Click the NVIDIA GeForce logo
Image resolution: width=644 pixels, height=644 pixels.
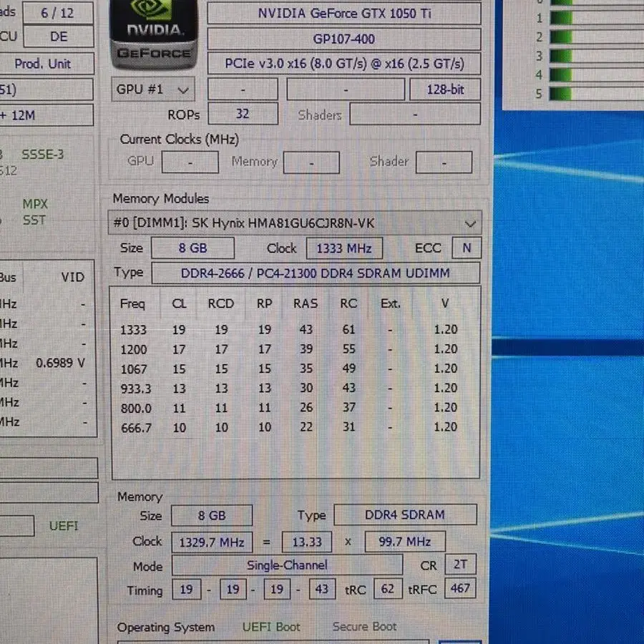pos(154,34)
